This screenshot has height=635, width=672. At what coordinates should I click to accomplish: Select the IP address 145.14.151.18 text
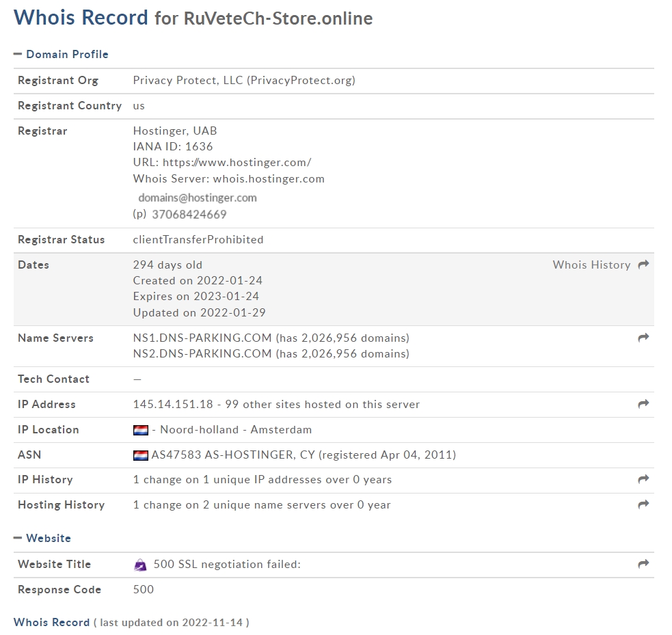point(173,404)
